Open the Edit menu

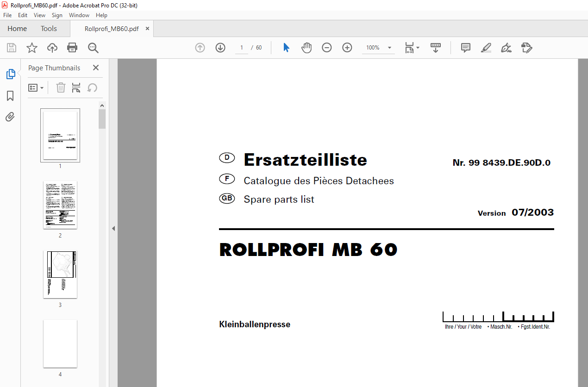(23, 15)
